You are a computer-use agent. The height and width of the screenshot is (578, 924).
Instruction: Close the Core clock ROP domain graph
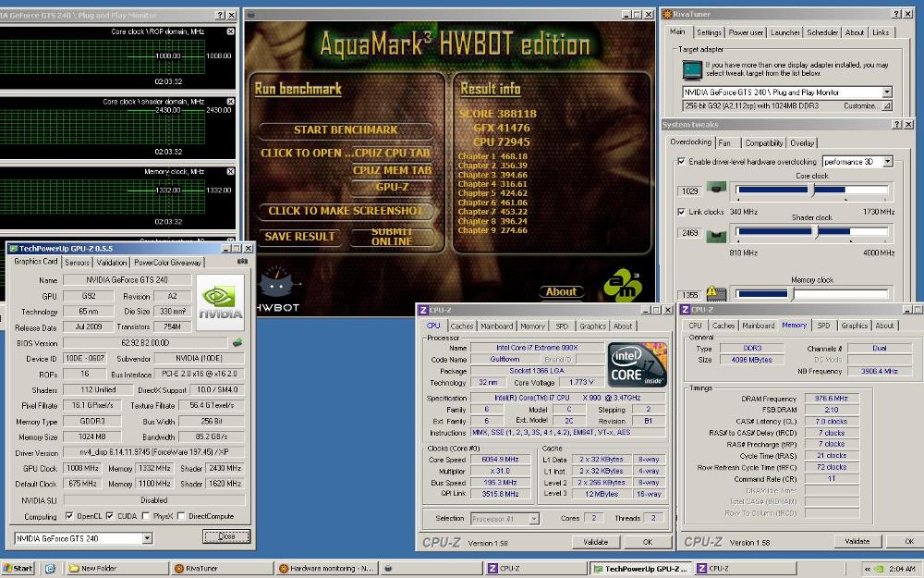(x=230, y=31)
